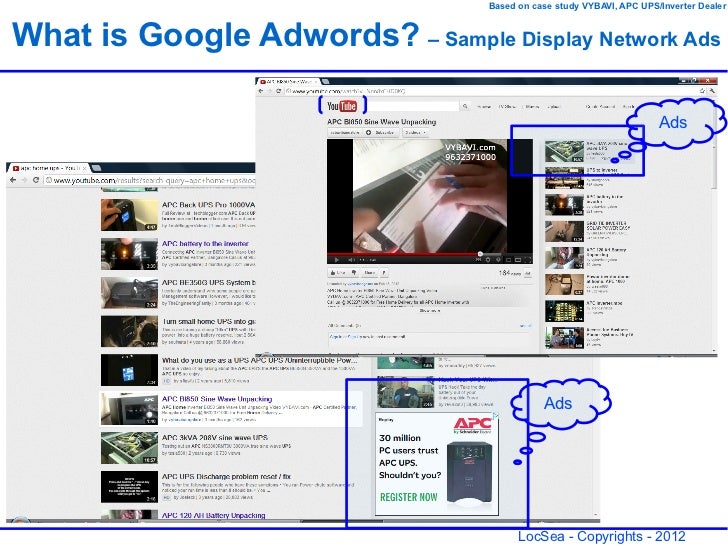Click thumbnail of APC battery to the inverter

coord(129,254)
